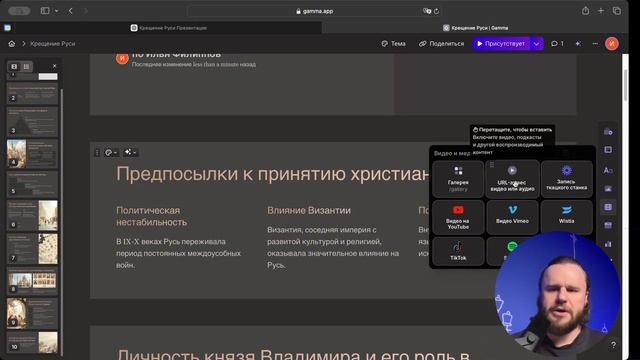Viewport: 640px width, 360px height.
Task: Toggle the Safari sidebar
Action: point(45,11)
